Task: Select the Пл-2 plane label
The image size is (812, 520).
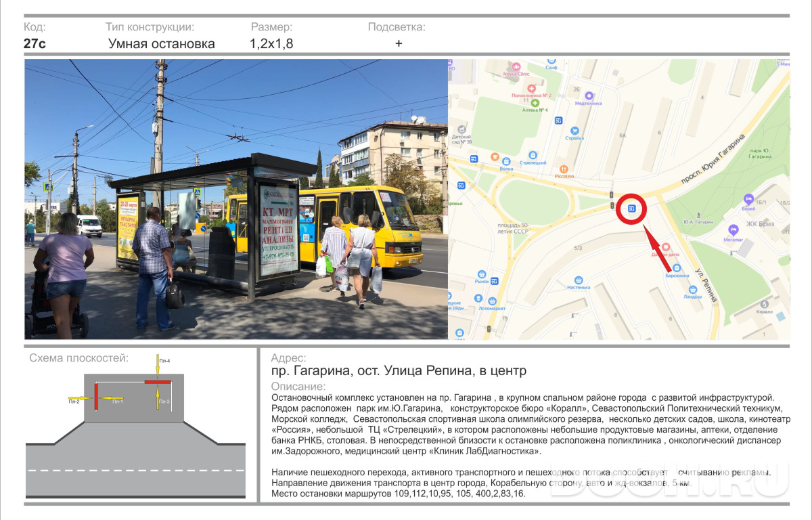Action: 74,402
